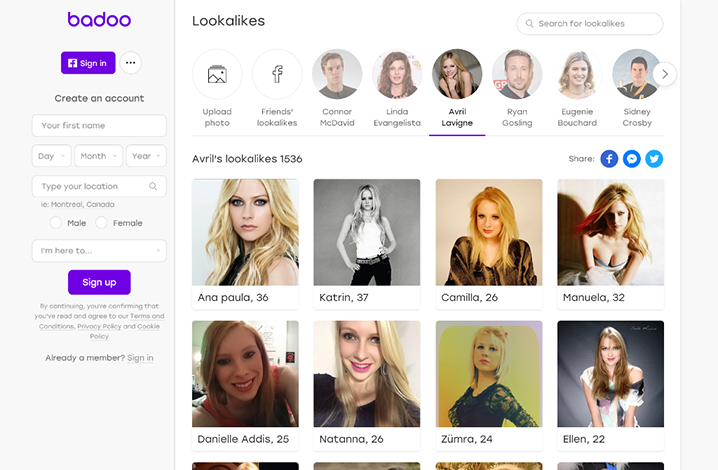Viewport: 718px width, 470px height.
Task: Select the Male radio button
Action: click(55, 223)
